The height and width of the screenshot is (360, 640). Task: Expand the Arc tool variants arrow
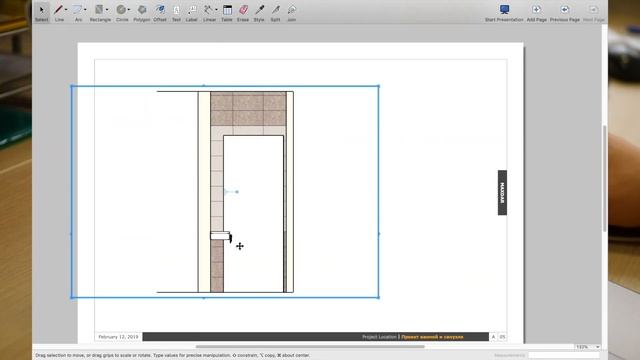click(85, 10)
